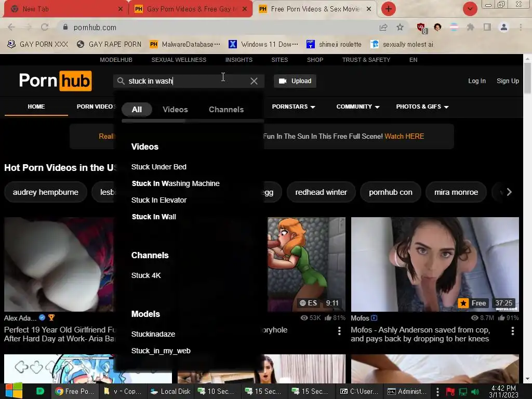Expand the PORNSTARS nav dropdown
Viewport: 532px width, 399px height.
pos(294,107)
